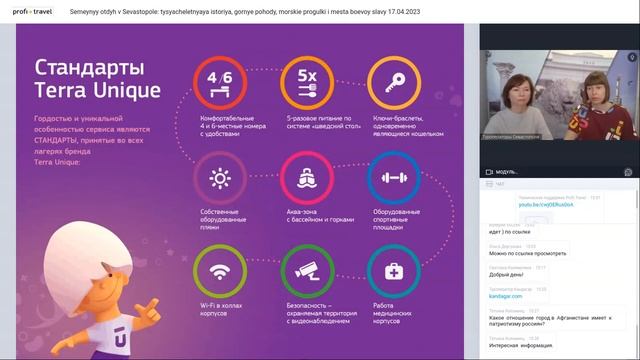The width and height of the screenshot is (640, 360).
Task: Click the caption 'Ключи-браслеты'
Action: (408, 126)
